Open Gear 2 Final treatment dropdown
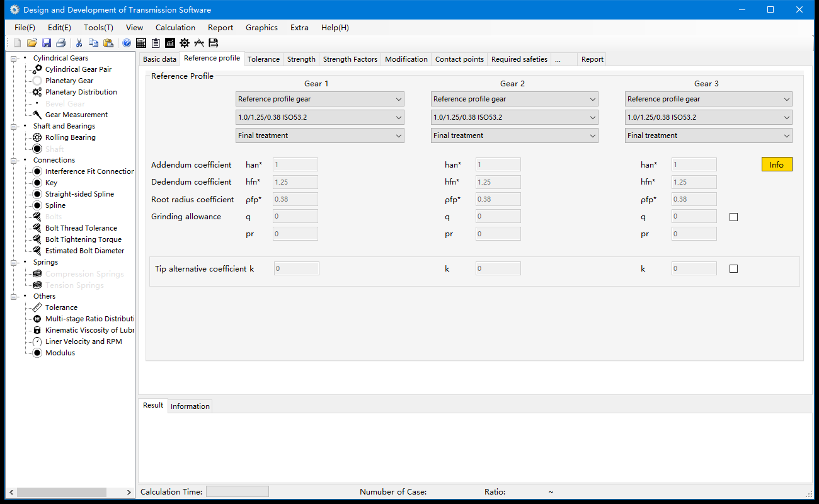 (x=515, y=135)
